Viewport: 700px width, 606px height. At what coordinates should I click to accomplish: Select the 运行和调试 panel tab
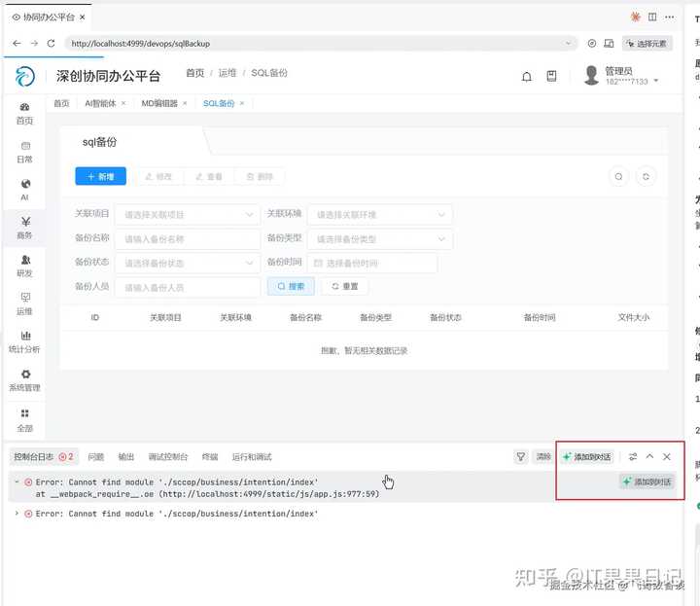252,457
